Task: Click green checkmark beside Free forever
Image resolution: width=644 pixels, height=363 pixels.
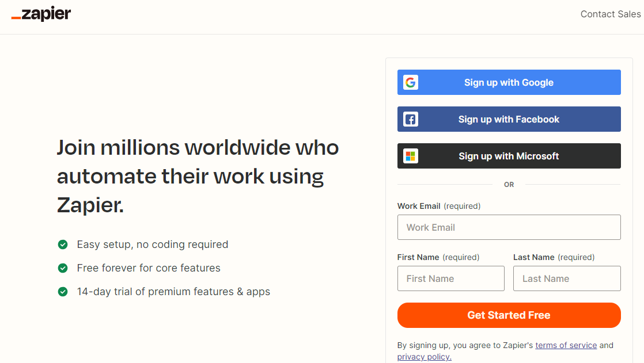Action: click(63, 268)
